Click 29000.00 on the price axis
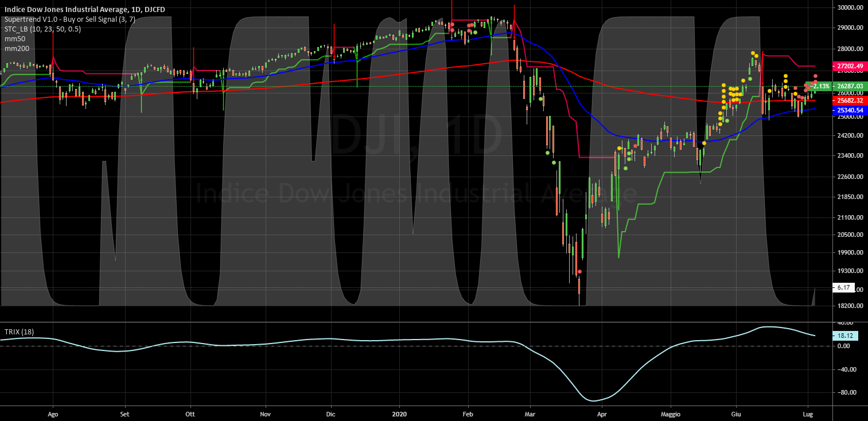 click(x=850, y=28)
